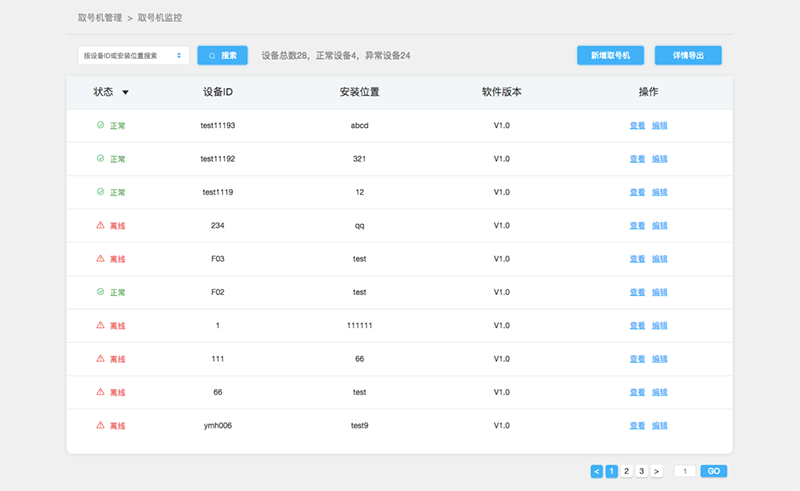This screenshot has width=800, height=491.
Task: Click the red warning icon for ymh006
Action: point(101,425)
